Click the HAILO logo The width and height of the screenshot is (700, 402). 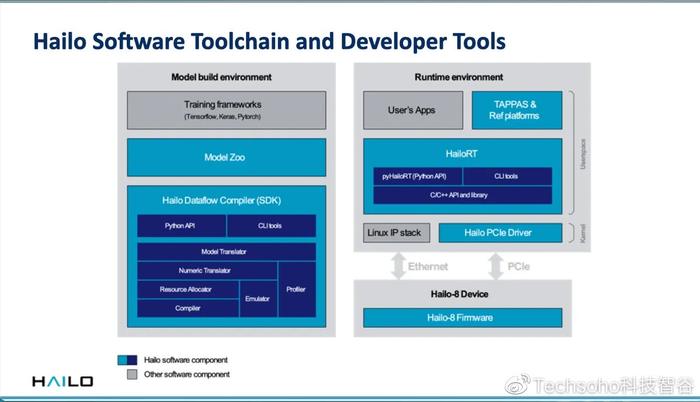(62, 381)
